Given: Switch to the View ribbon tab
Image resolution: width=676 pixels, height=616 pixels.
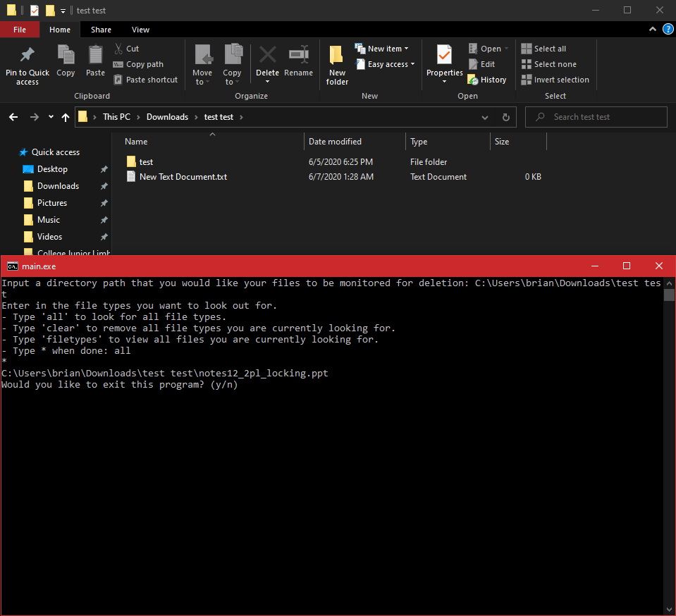Looking at the screenshot, I should (140, 30).
